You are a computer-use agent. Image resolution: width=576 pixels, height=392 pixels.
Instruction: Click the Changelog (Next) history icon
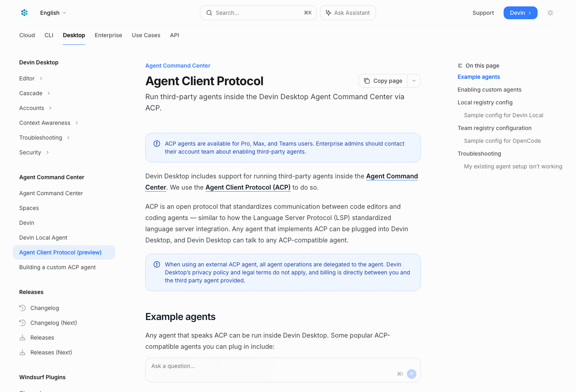(x=22, y=323)
